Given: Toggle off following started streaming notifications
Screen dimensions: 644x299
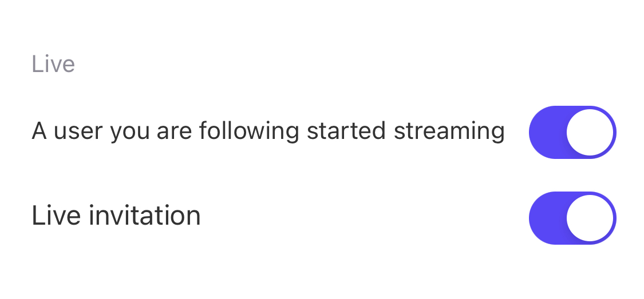Looking at the screenshot, I should [x=572, y=132].
